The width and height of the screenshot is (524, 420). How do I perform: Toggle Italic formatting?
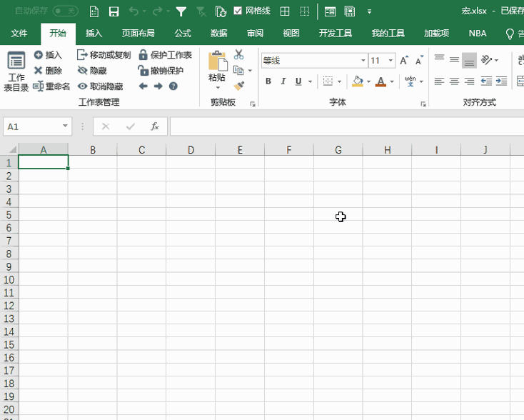283,81
